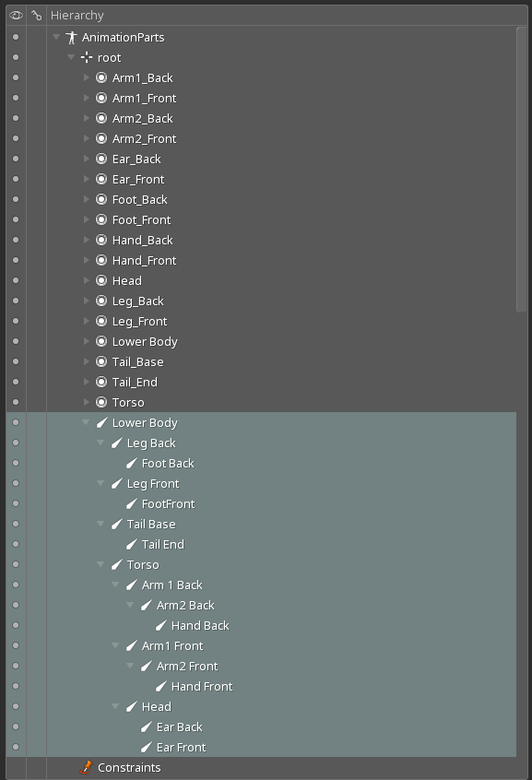The image size is (532, 780).
Task: Click the skeleton icon beside AnimationParts
Action: tap(71, 37)
